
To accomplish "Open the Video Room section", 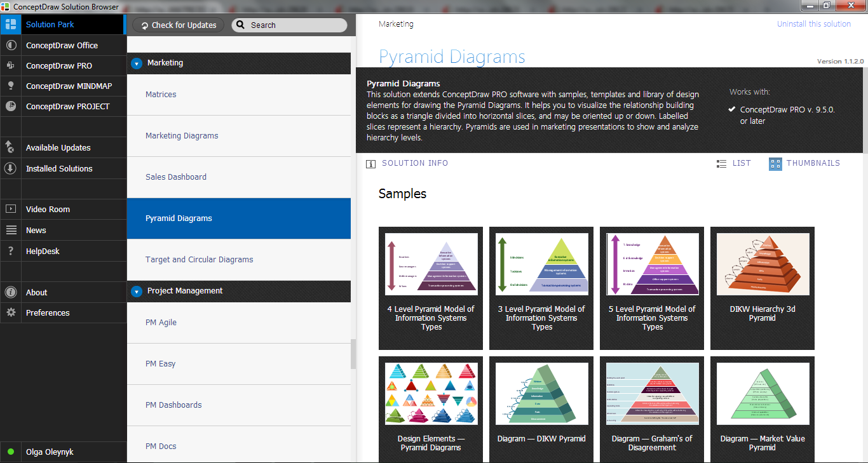I will click(63, 209).
